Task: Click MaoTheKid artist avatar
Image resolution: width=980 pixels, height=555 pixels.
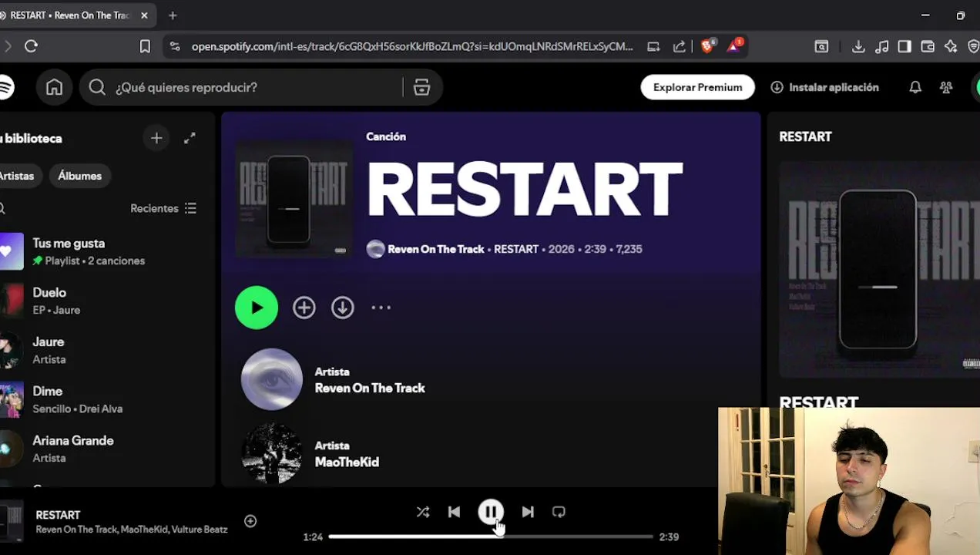Action: (272, 453)
